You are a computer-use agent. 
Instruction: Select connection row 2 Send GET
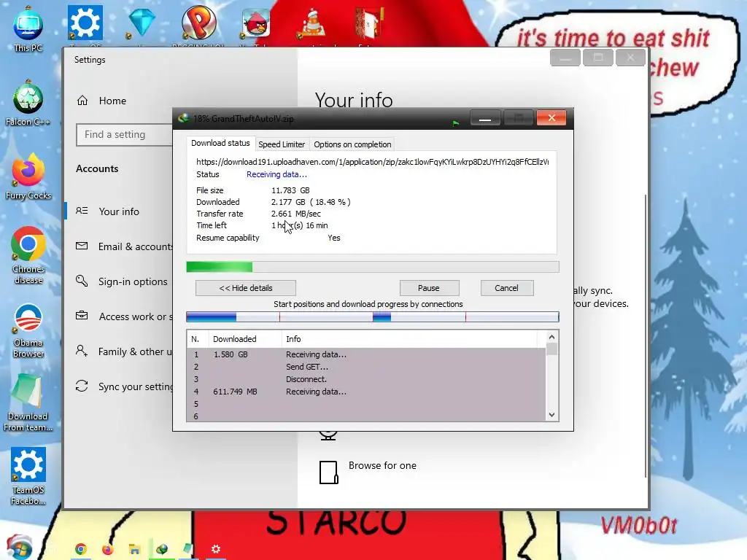tap(366, 367)
